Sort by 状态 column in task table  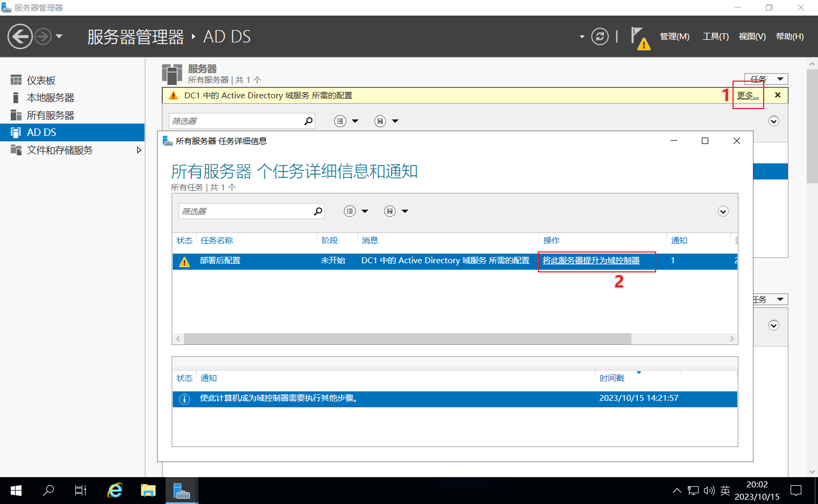(x=184, y=240)
